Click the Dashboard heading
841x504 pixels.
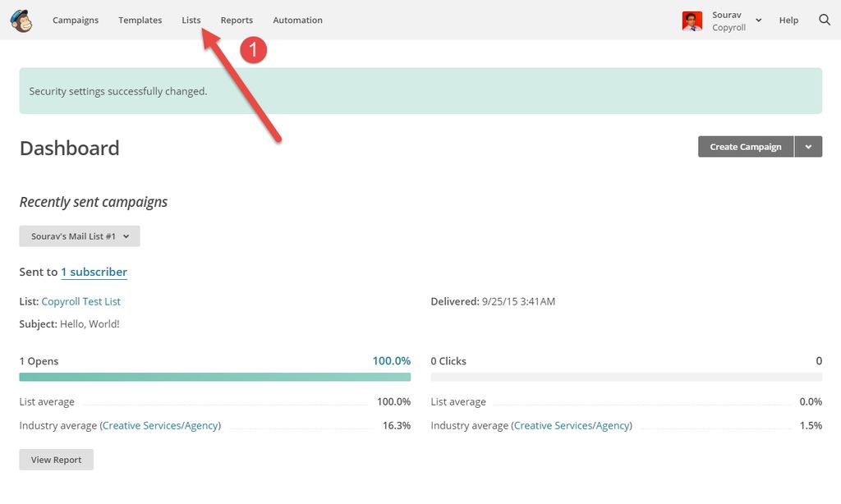pos(70,148)
